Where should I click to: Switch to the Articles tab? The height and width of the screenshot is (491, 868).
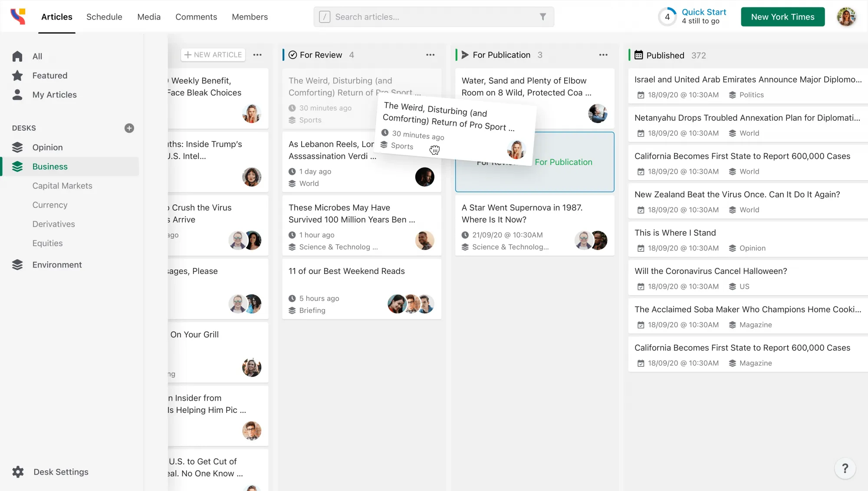pos(57,17)
